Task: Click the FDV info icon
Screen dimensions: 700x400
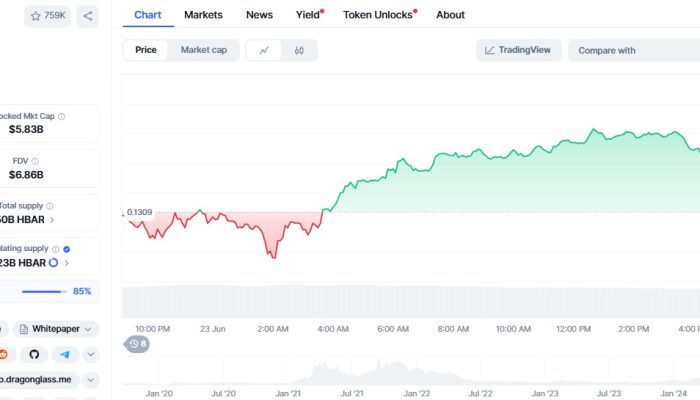Action: click(36, 161)
